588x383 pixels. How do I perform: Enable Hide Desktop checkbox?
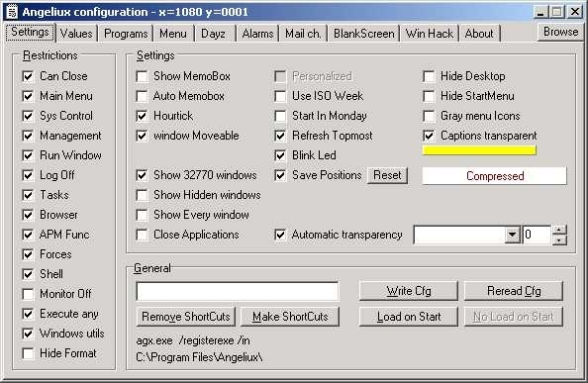pyautogui.click(x=429, y=76)
